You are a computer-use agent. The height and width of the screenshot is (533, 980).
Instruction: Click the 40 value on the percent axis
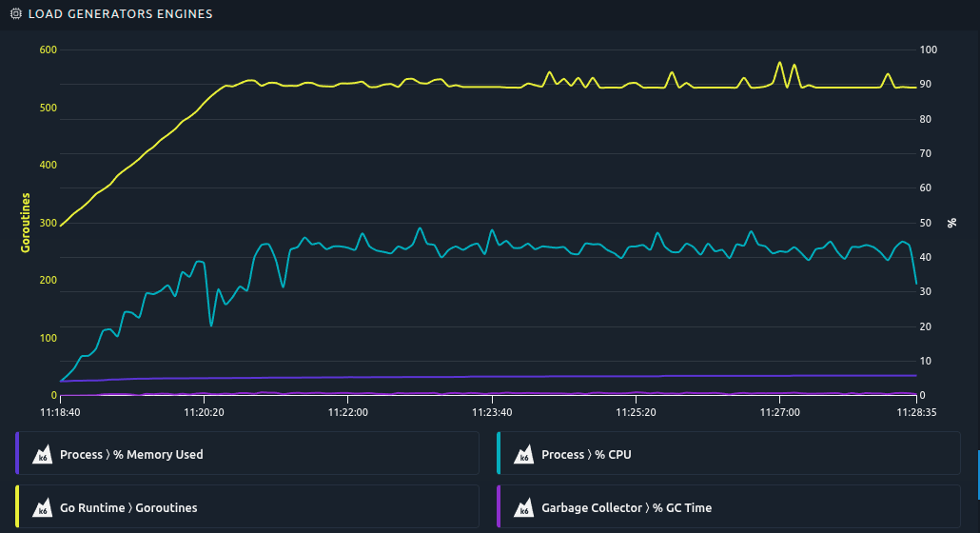[x=925, y=257]
